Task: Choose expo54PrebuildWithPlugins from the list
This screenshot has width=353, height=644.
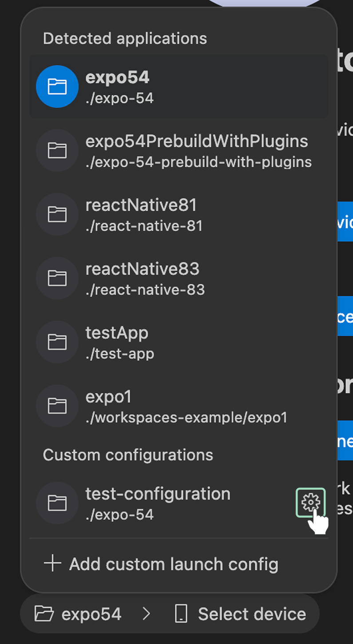Action: (x=197, y=142)
